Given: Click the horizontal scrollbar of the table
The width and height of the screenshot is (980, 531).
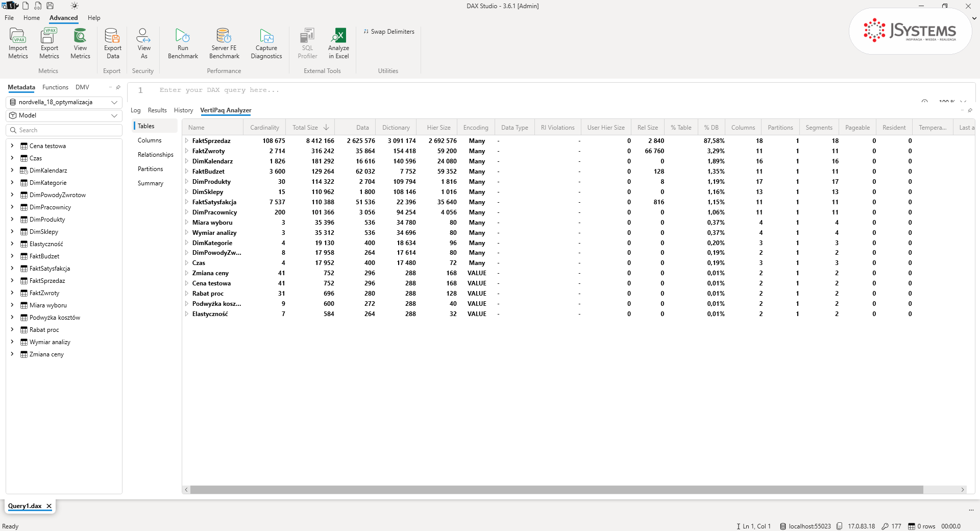Looking at the screenshot, I should coord(556,490).
